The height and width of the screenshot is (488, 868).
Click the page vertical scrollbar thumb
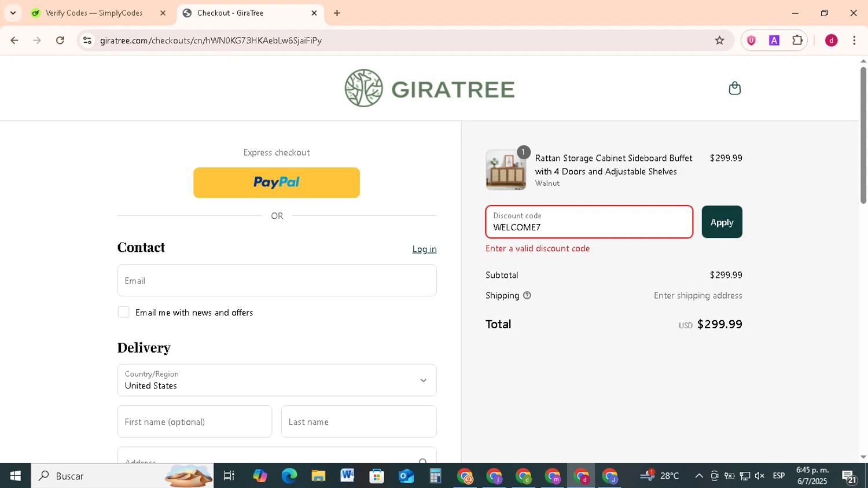[863, 135]
